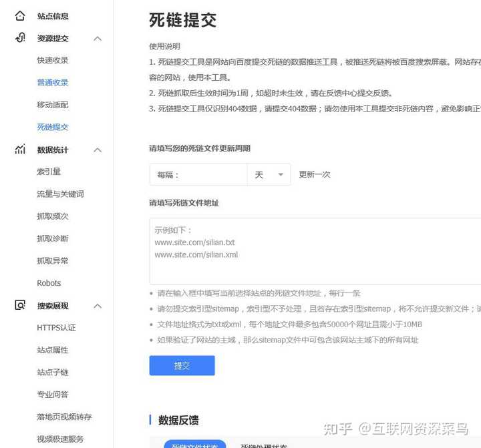Go to 快速收录 page
The height and width of the screenshot is (448, 481).
[x=53, y=60]
